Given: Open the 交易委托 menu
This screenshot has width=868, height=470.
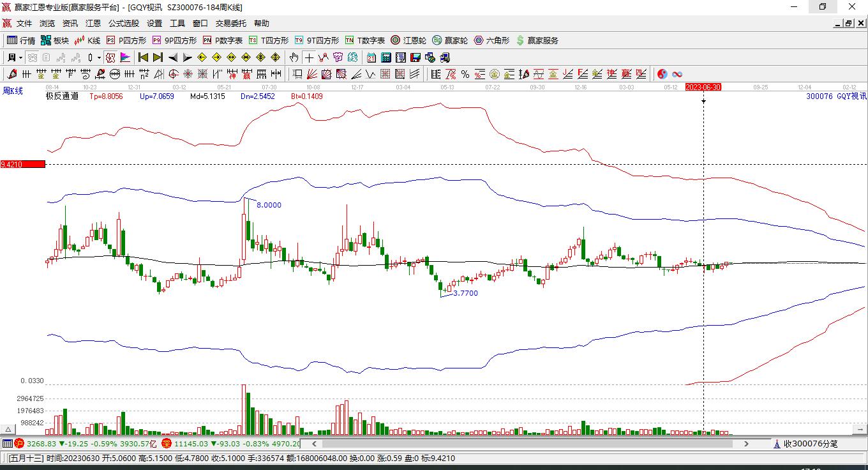Looking at the screenshot, I should pyautogui.click(x=230, y=24).
